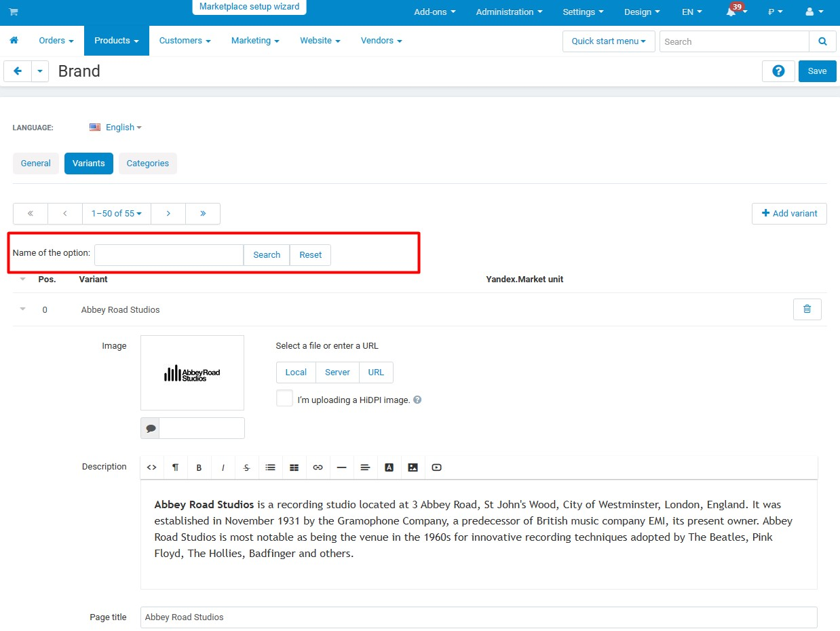Viewport: 840px width, 631px height.
Task: Open the text alignment tool
Action: 365,467
